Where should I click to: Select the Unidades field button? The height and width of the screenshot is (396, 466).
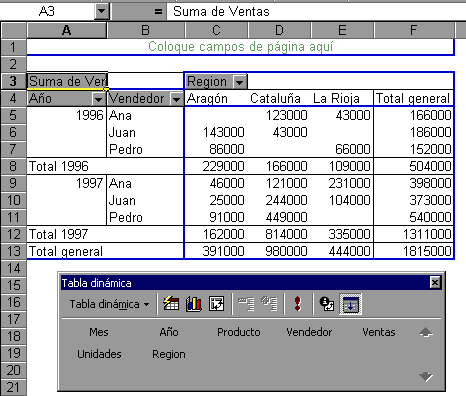[99, 354]
